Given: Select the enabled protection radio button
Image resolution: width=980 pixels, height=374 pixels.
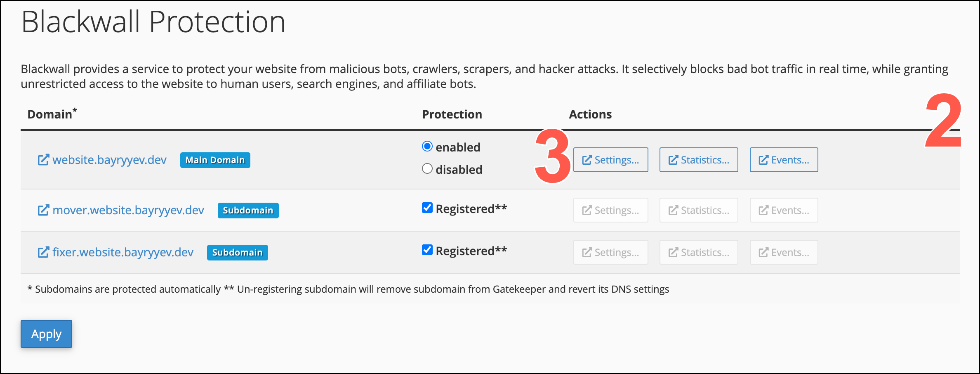Looking at the screenshot, I should click(427, 147).
